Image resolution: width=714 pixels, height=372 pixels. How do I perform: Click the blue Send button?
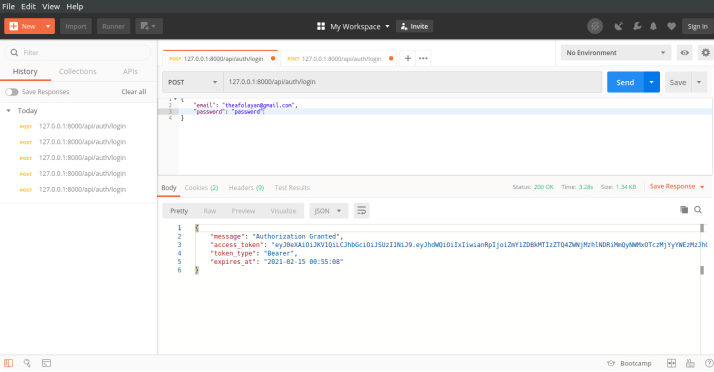tap(625, 82)
